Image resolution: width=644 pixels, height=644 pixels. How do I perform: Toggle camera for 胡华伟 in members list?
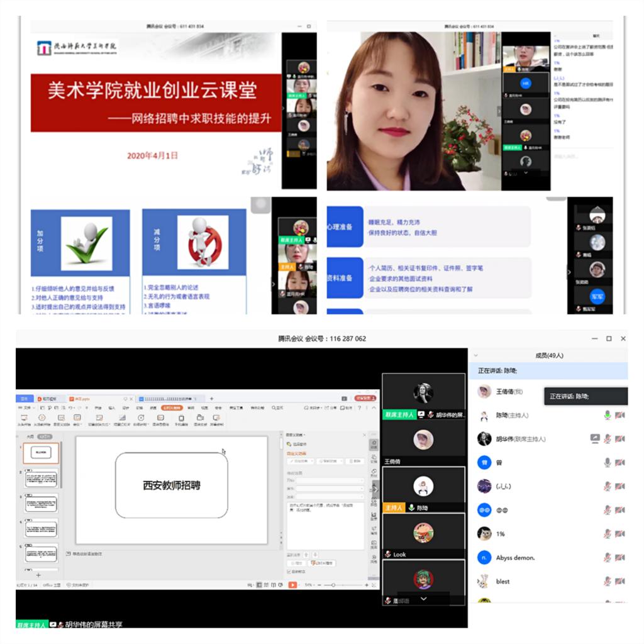[x=620, y=439]
